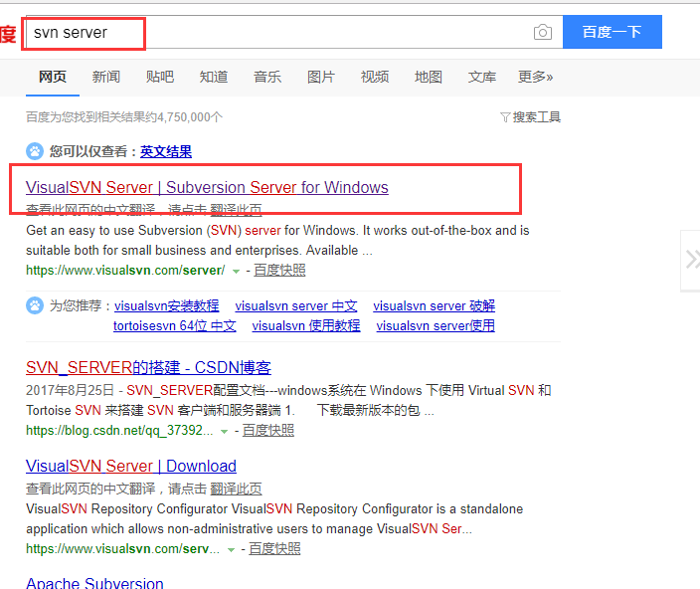Open 百度快照 for the first result
Image resolution: width=700 pixels, height=589 pixels.
tap(279, 271)
